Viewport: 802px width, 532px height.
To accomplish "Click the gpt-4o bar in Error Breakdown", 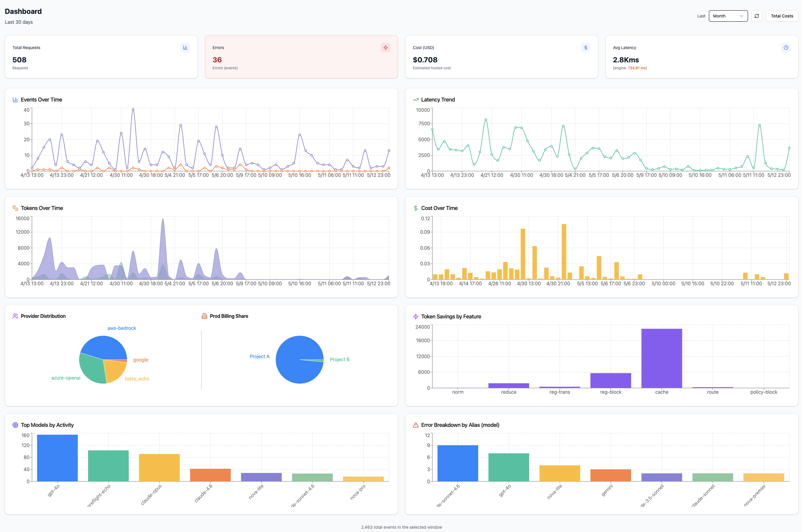I will click(509, 467).
